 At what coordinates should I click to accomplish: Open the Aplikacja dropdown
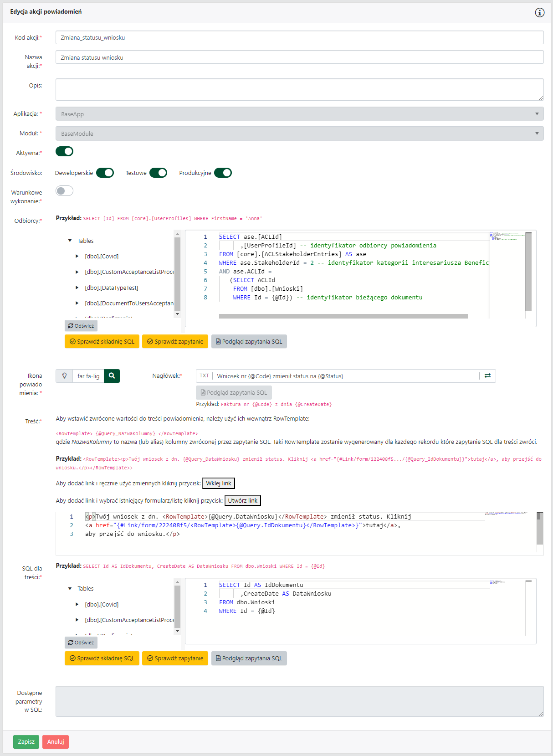click(299, 114)
